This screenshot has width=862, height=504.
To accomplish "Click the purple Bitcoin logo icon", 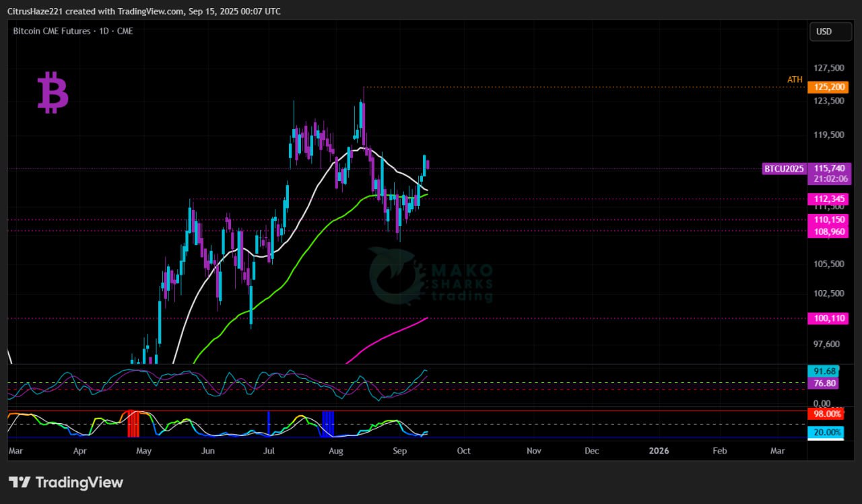I will pos(53,94).
